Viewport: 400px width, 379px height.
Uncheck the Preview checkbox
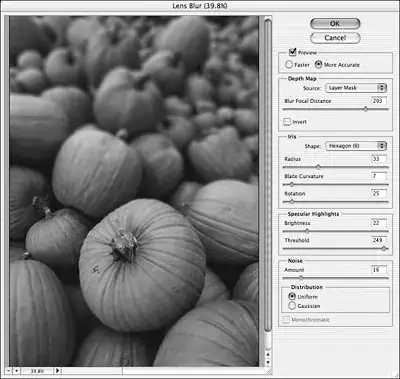click(292, 52)
